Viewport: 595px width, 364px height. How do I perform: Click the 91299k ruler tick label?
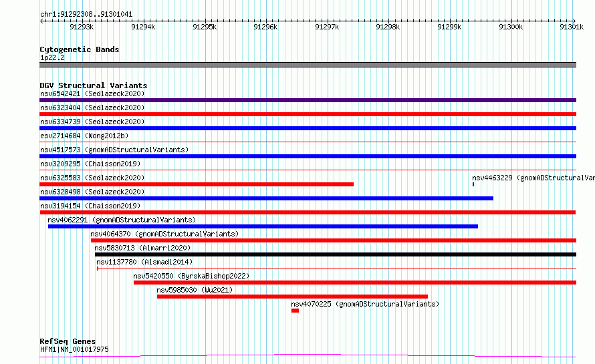pyautogui.click(x=449, y=27)
